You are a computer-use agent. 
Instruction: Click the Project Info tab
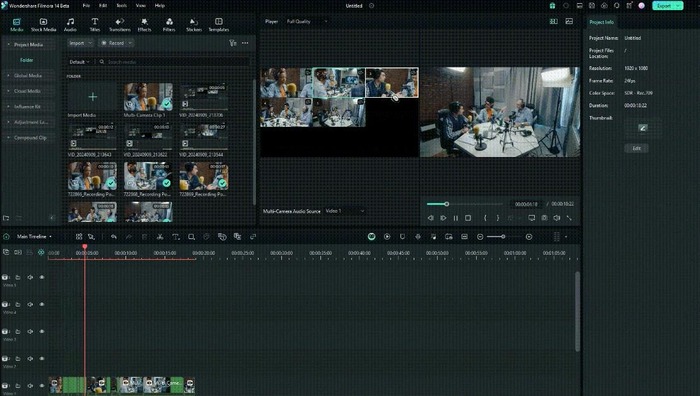tap(601, 22)
